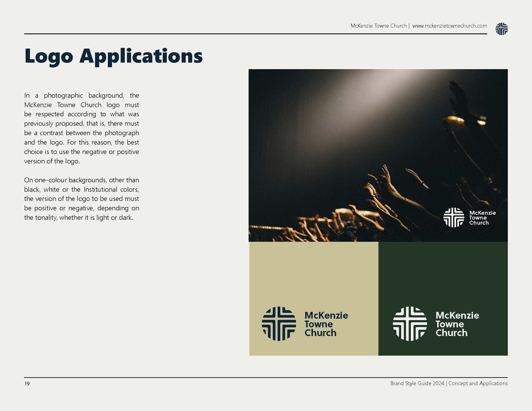Click the white wordmark on the concert photo
This screenshot has width=532, height=411.
pyautogui.click(x=482, y=218)
